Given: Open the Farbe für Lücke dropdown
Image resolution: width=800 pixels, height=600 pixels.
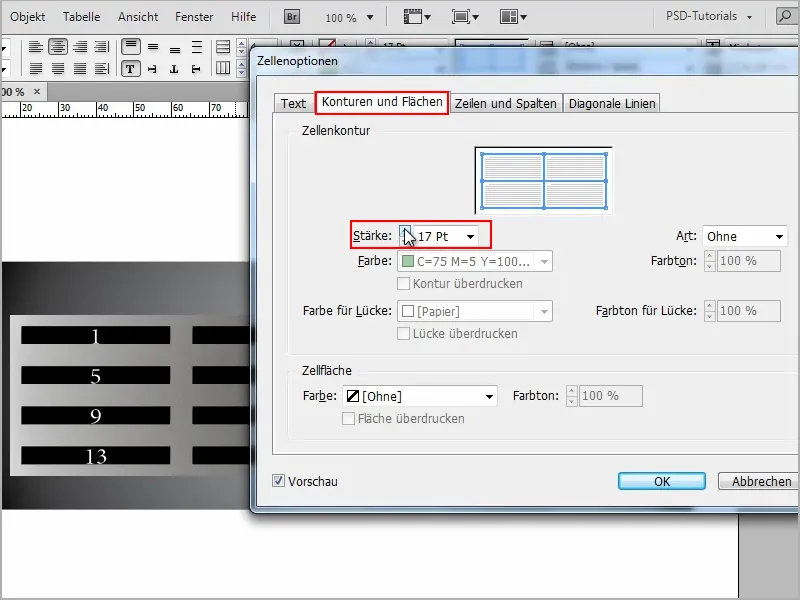Looking at the screenshot, I should coord(475,311).
